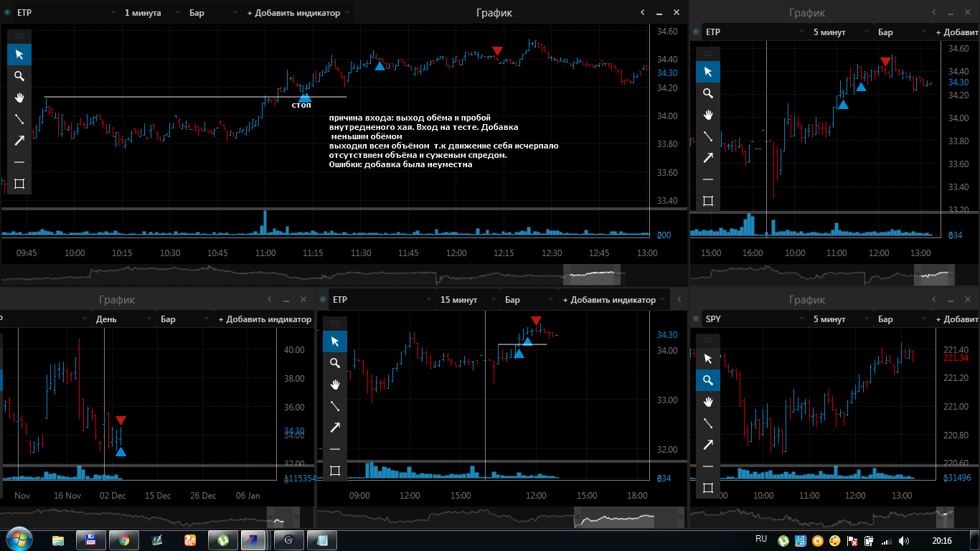Image resolution: width=980 pixels, height=551 pixels.
Task: Select the hand pan tool in SPY chart
Action: [x=708, y=402]
